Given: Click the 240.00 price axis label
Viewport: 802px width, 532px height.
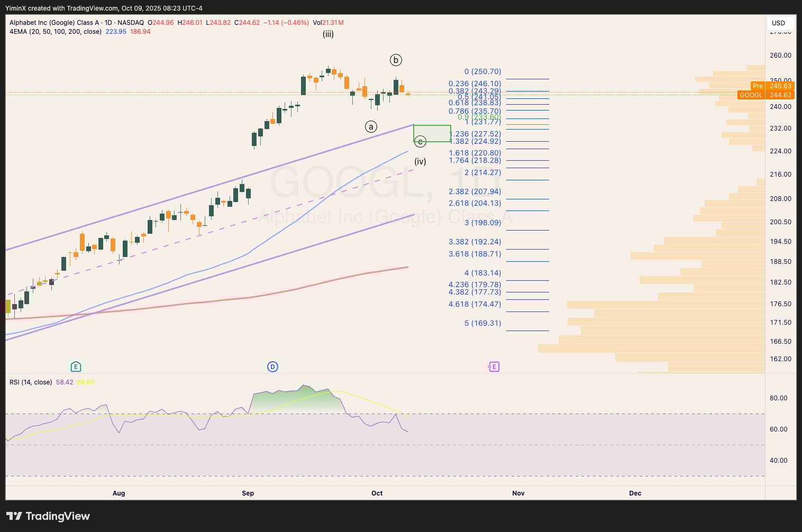Looking at the screenshot, I should tap(781, 107).
